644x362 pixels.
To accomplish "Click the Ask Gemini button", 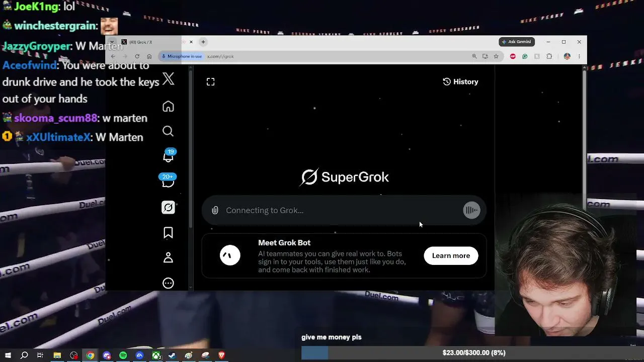I will [x=517, y=42].
